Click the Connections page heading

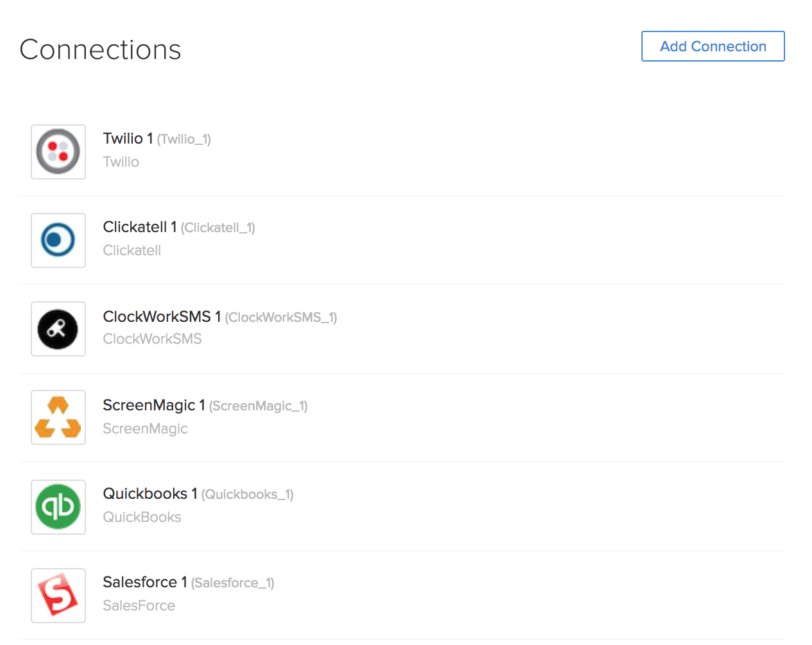tap(101, 49)
